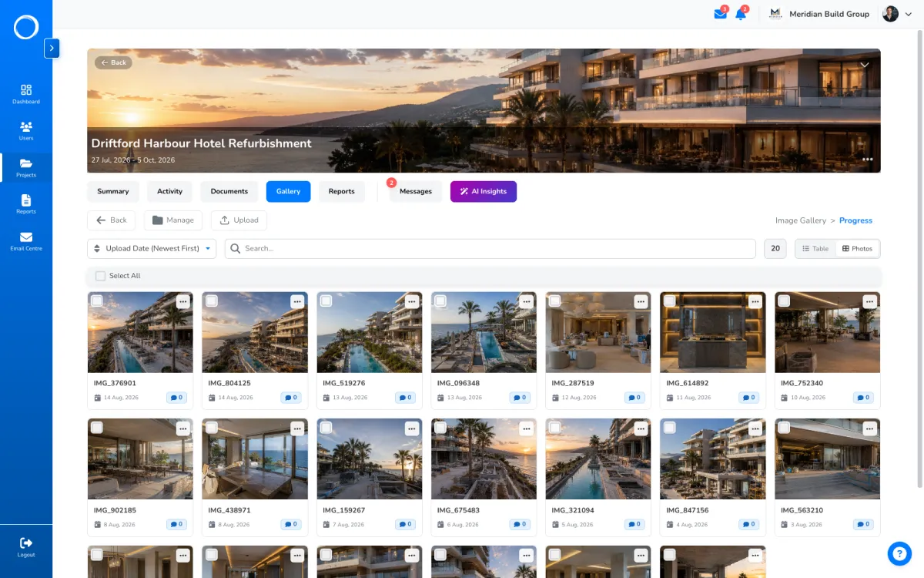Open comments badge on IMG_847156
The height and width of the screenshot is (578, 924).
(748, 525)
